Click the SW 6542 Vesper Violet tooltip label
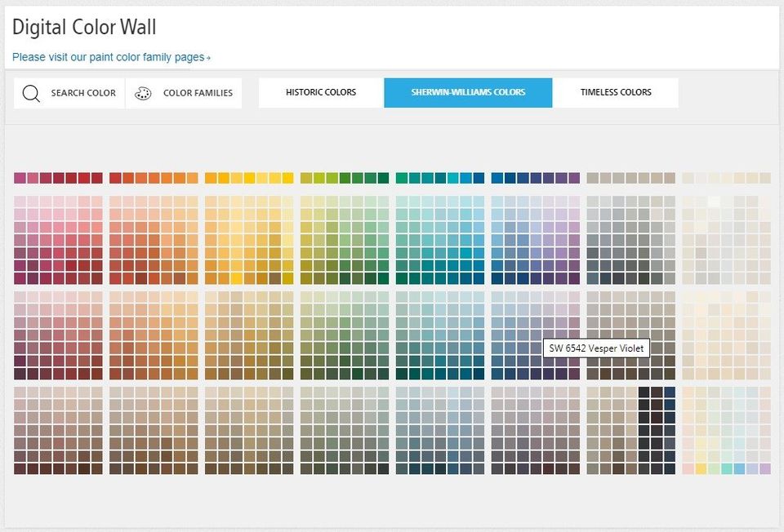Image resolution: width=784 pixels, height=532 pixels. coord(596,348)
